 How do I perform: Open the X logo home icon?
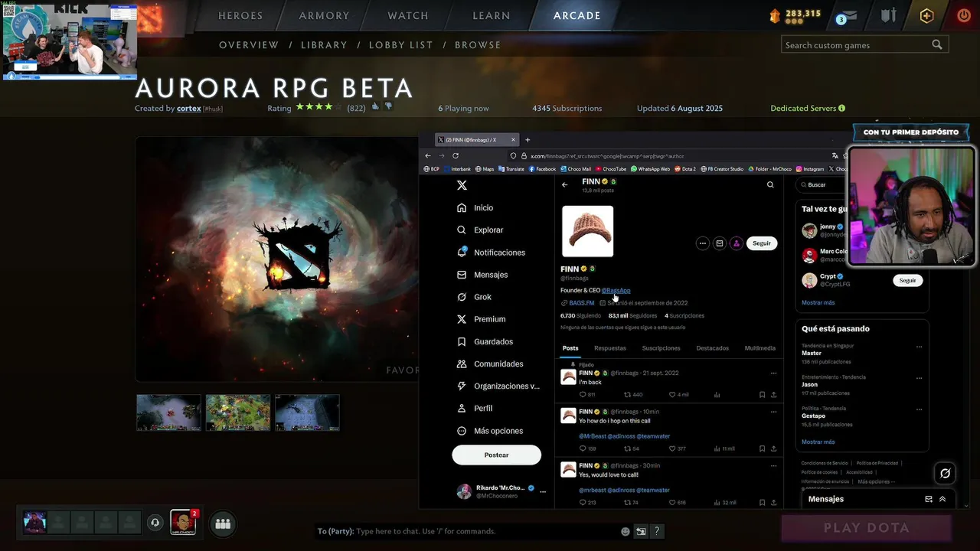point(462,185)
